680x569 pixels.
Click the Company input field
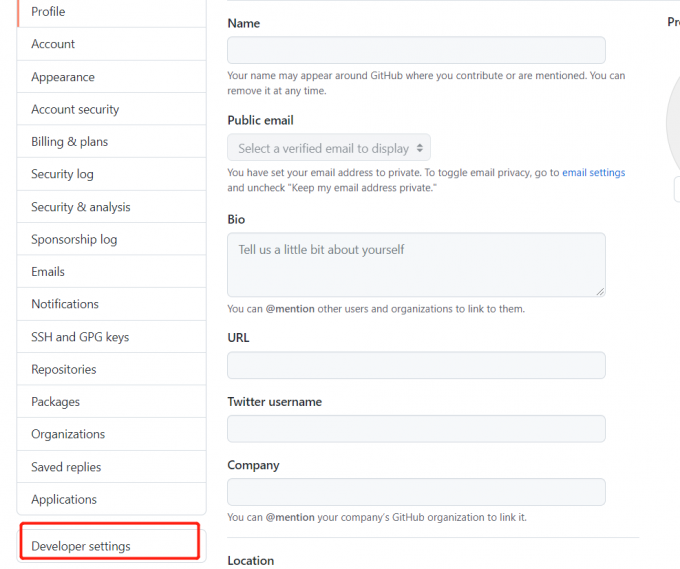(x=416, y=492)
